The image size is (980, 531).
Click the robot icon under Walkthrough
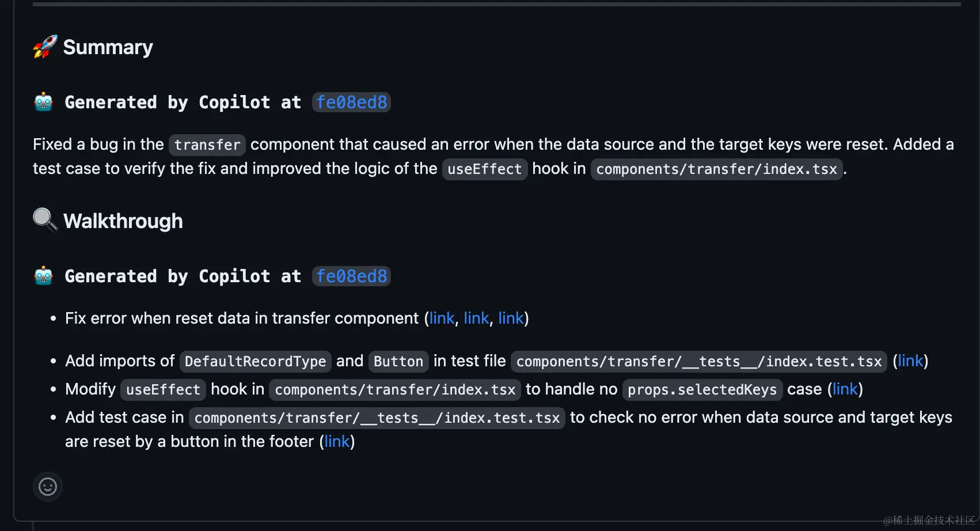point(44,276)
